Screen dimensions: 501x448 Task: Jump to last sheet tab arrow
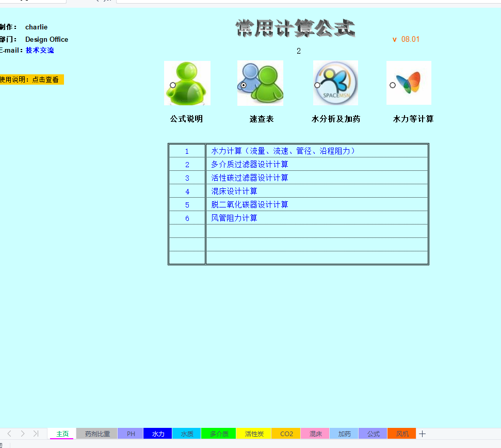(36, 434)
